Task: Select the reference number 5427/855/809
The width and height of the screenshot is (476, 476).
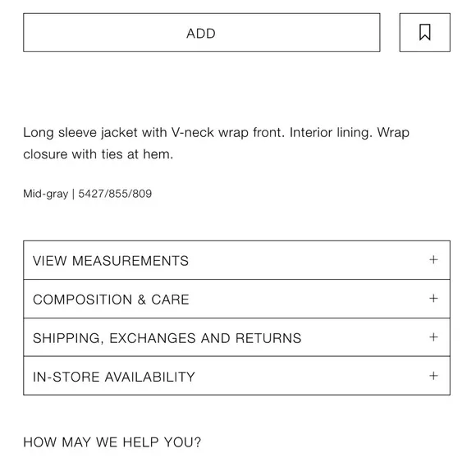Action: (115, 194)
